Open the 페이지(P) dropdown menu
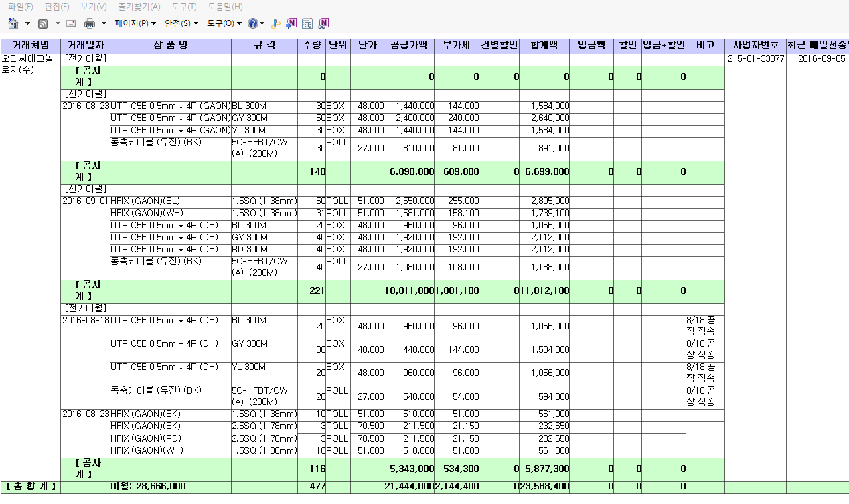 click(x=135, y=23)
